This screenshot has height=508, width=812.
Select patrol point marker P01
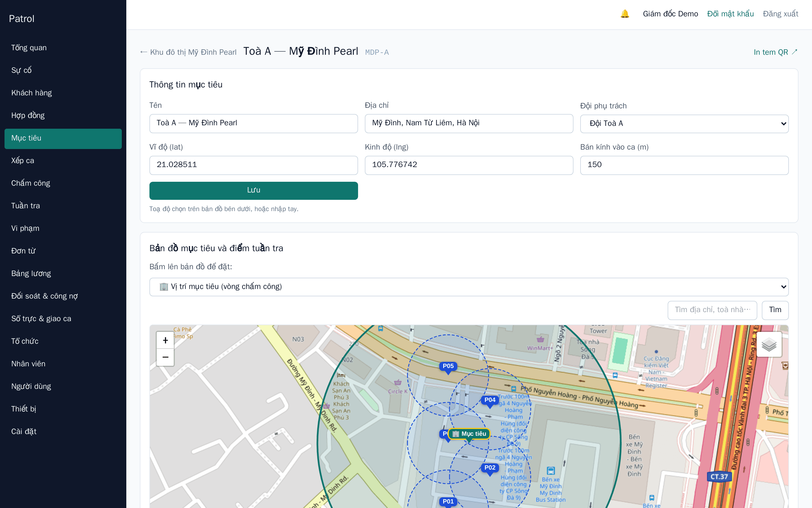click(x=448, y=502)
